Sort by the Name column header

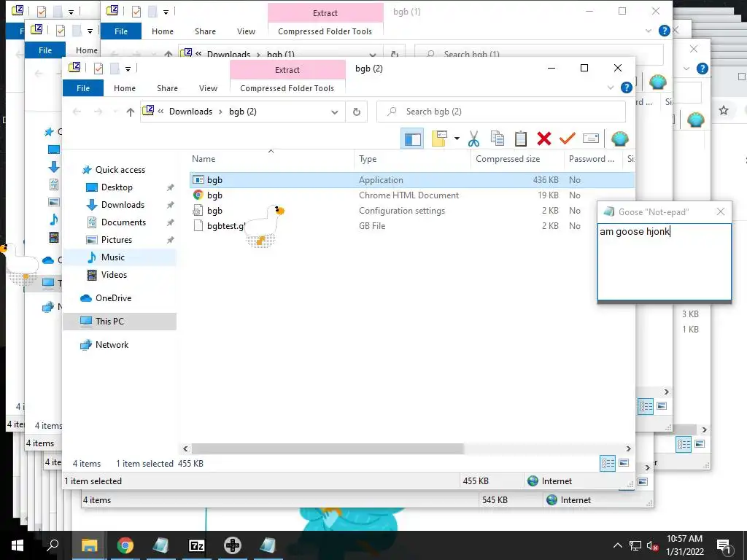(271, 159)
